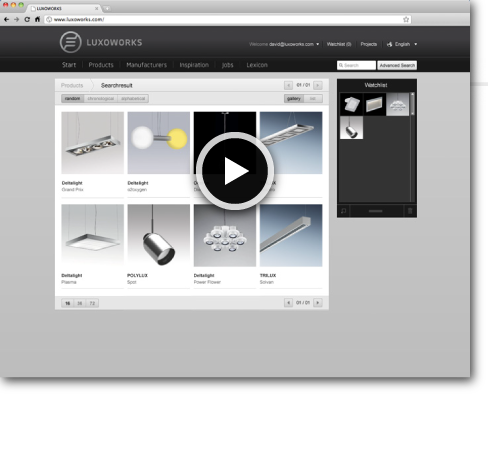Click the Advanced Search button
Screen dimensions: 488x452
coord(397,65)
